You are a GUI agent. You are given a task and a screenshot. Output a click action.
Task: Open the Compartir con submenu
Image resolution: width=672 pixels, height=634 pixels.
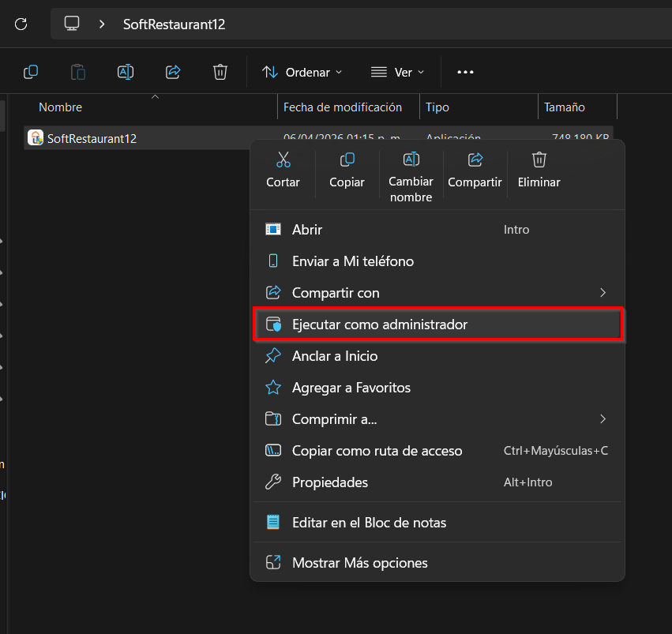click(437, 293)
